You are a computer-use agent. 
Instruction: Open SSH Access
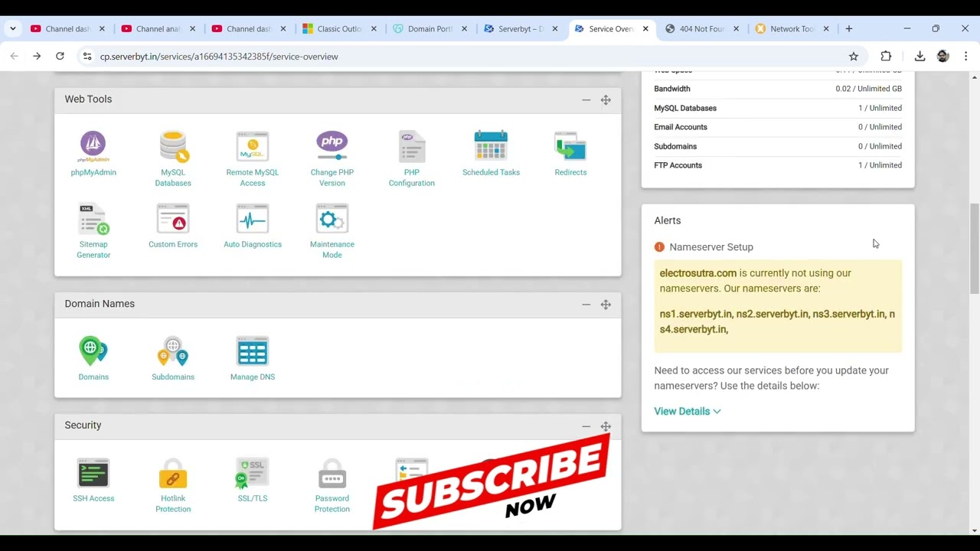click(93, 480)
